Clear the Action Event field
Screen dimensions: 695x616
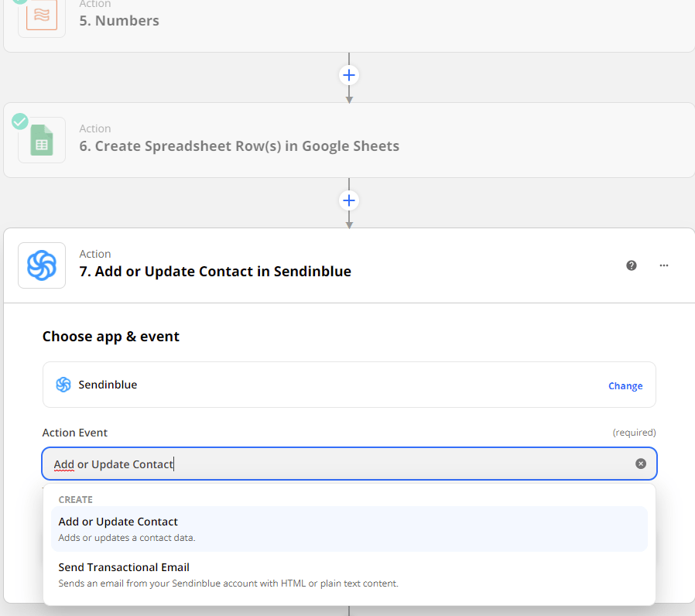(x=641, y=464)
